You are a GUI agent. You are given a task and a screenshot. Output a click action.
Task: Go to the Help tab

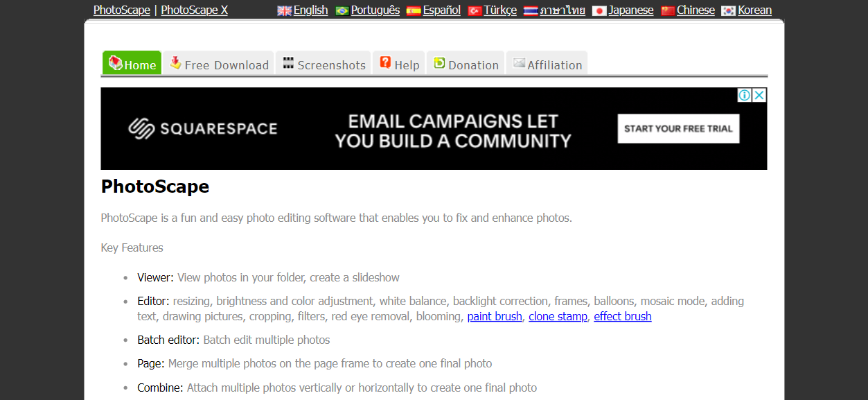(399, 63)
